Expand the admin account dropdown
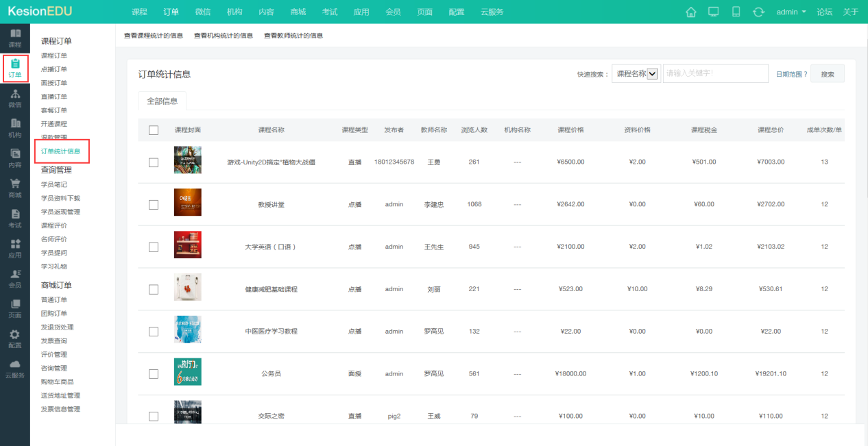This screenshot has width=868, height=446. tap(791, 12)
